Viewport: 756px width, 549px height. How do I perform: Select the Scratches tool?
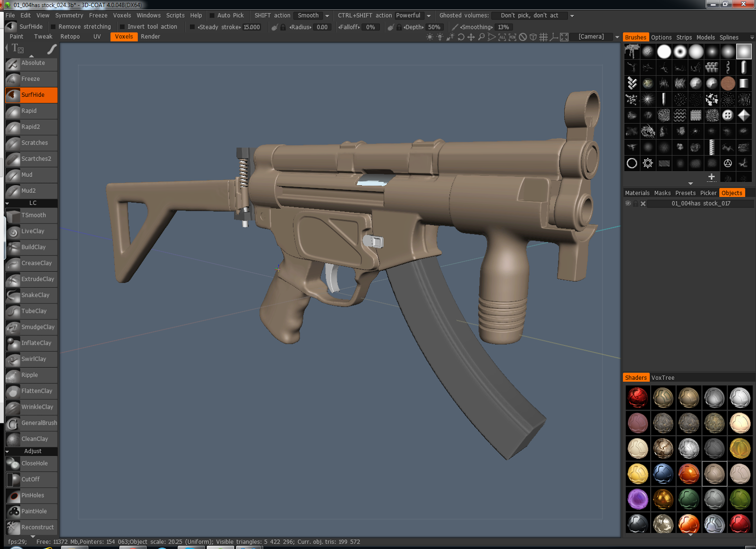tap(31, 143)
